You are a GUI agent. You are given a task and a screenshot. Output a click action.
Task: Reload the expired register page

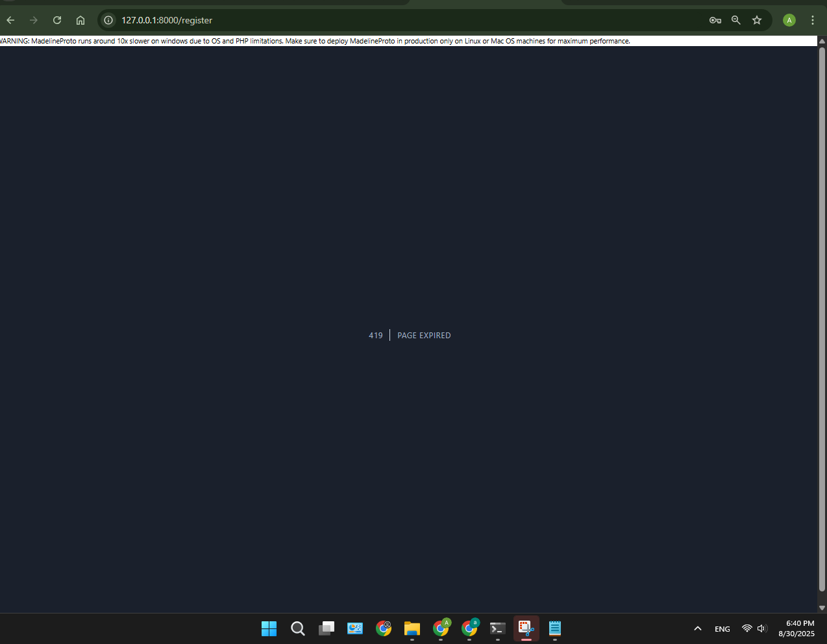pyautogui.click(x=57, y=20)
